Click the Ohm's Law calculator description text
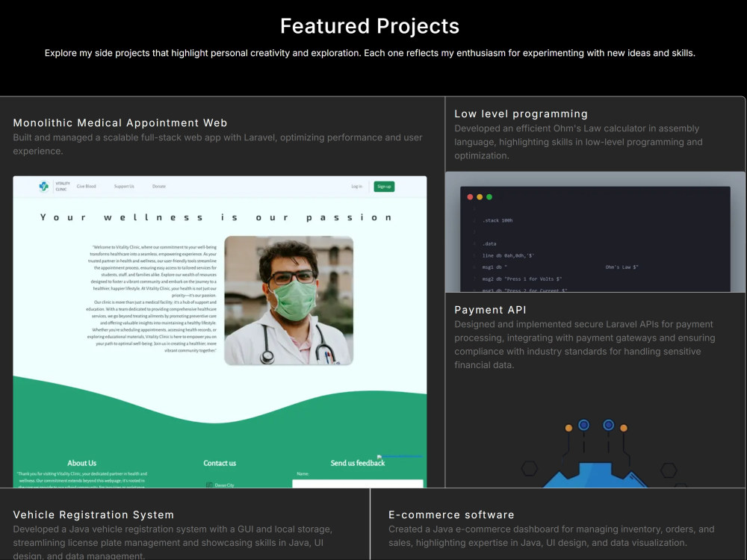Image resolution: width=747 pixels, height=560 pixels. click(x=578, y=142)
